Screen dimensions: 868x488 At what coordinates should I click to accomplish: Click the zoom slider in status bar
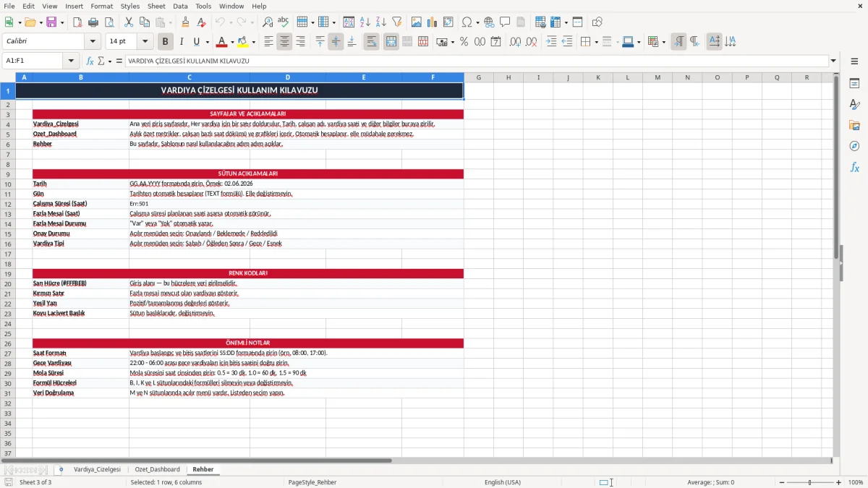(809, 482)
